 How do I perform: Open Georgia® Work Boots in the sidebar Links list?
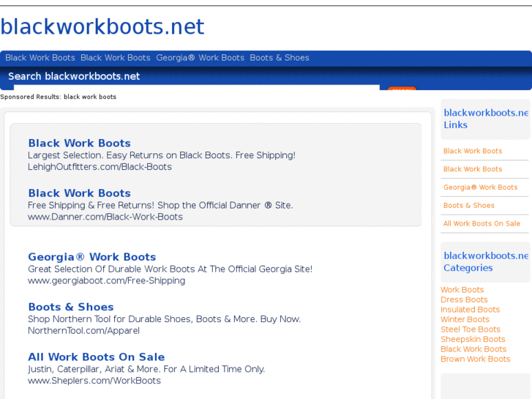[x=481, y=187]
